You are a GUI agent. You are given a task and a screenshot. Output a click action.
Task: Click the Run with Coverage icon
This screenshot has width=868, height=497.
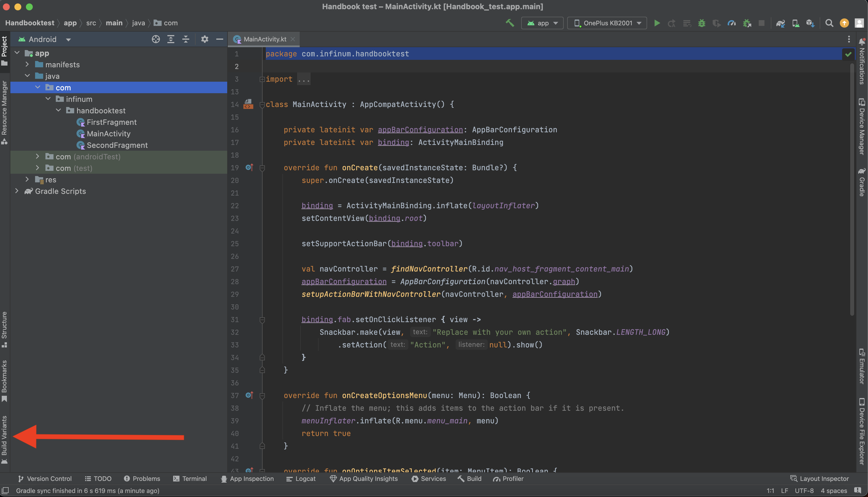(716, 23)
